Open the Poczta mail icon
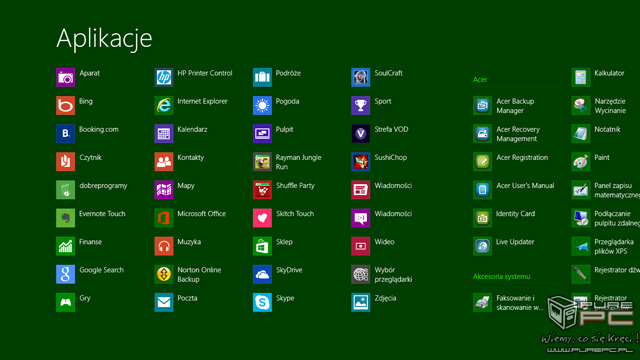The height and width of the screenshot is (360, 640). click(x=164, y=302)
